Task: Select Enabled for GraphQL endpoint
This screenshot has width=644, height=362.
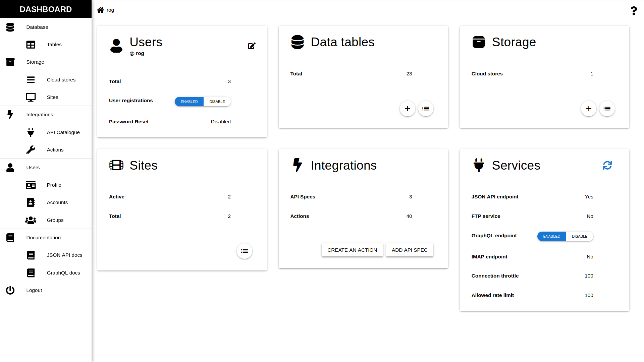Action: (551, 236)
